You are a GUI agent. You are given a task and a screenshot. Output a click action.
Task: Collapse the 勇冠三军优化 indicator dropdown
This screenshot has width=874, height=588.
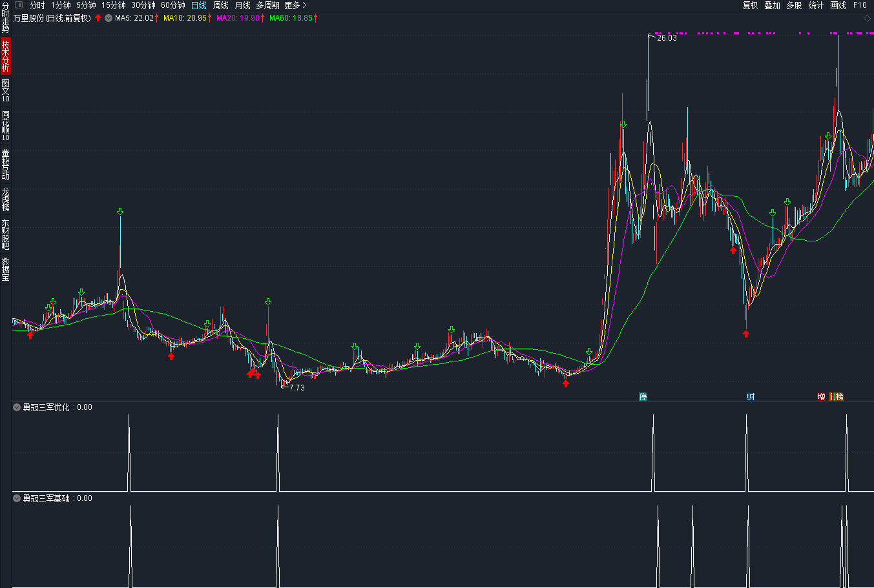[x=17, y=407]
